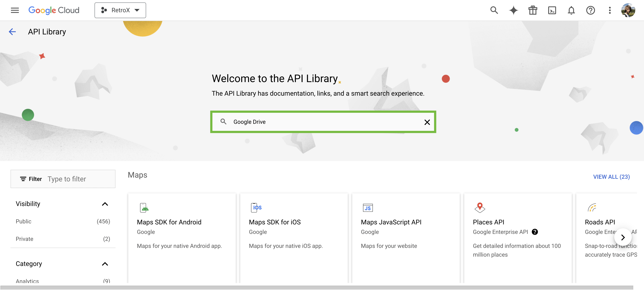Collapse the Category section chevron
This screenshot has height=290, width=644.
(x=105, y=264)
